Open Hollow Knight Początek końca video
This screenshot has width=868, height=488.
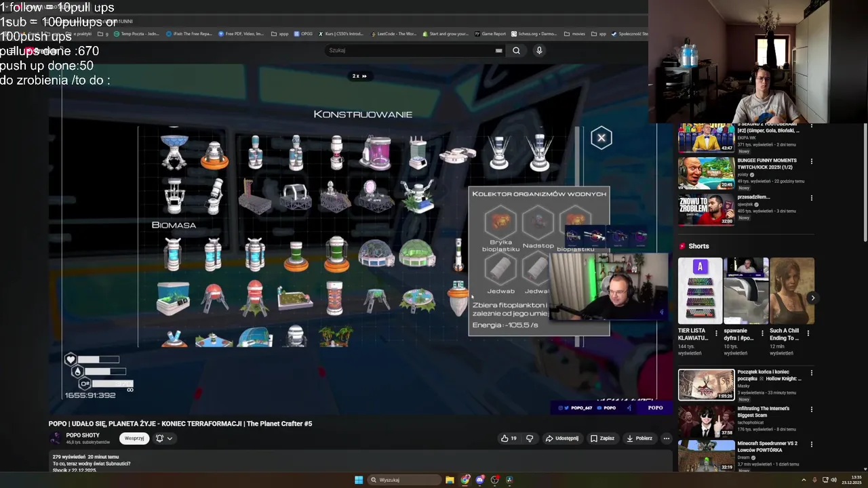tap(706, 384)
